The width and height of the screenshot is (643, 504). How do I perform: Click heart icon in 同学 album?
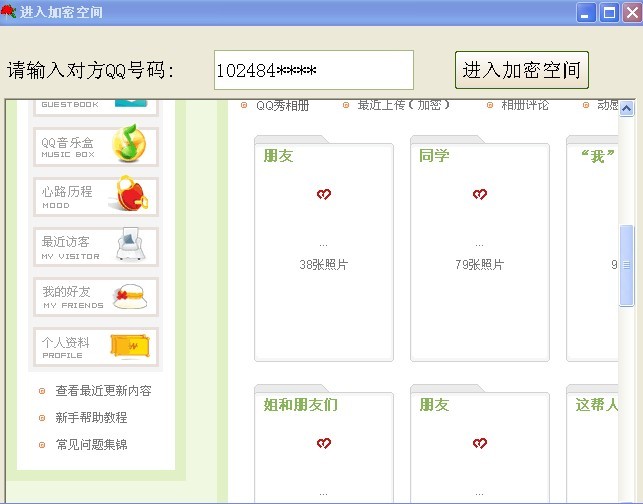pos(479,195)
